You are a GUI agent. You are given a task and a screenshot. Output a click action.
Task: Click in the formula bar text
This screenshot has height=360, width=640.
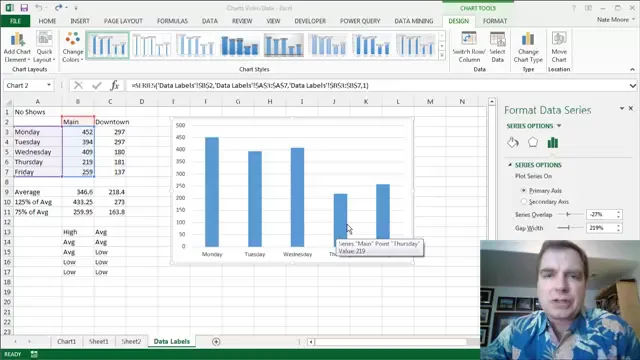[x=250, y=85]
